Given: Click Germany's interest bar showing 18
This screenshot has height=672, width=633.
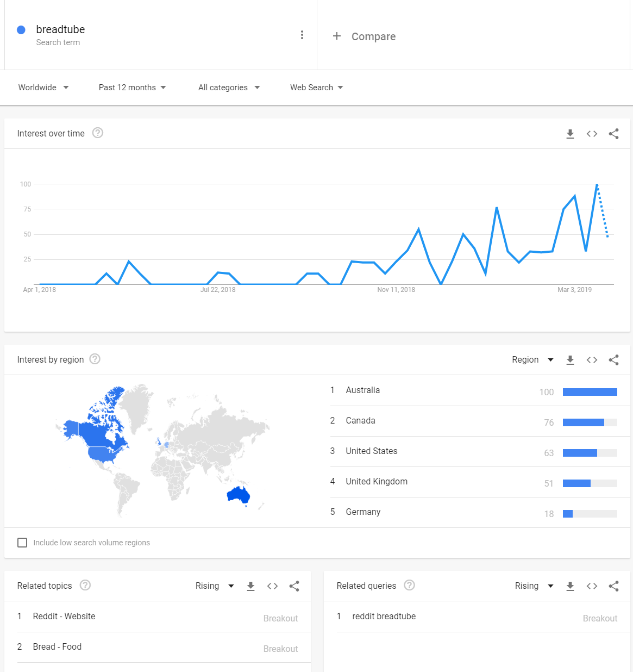Looking at the screenshot, I should coord(568,514).
